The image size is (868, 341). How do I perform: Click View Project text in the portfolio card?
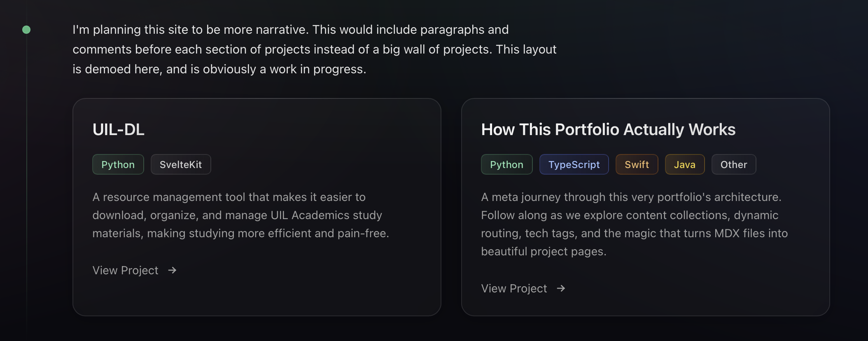pyautogui.click(x=514, y=288)
